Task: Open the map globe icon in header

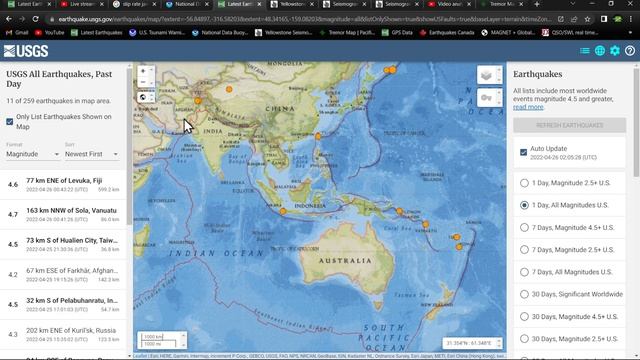Action: [x=600, y=51]
